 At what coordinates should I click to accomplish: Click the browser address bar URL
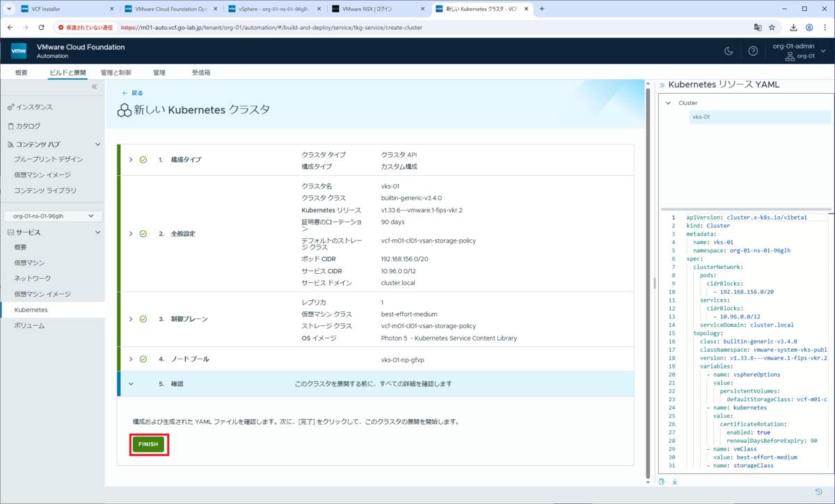point(271,27)
